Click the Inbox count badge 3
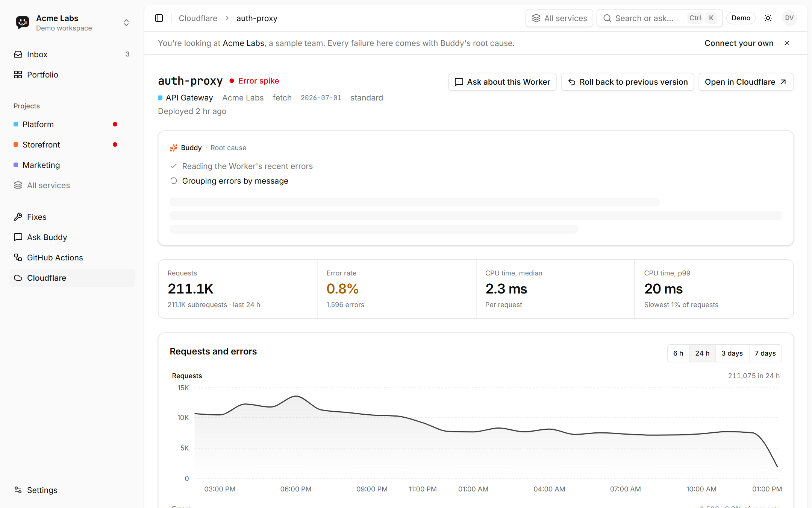Screen dimensions: 812x508 point(127,54)
